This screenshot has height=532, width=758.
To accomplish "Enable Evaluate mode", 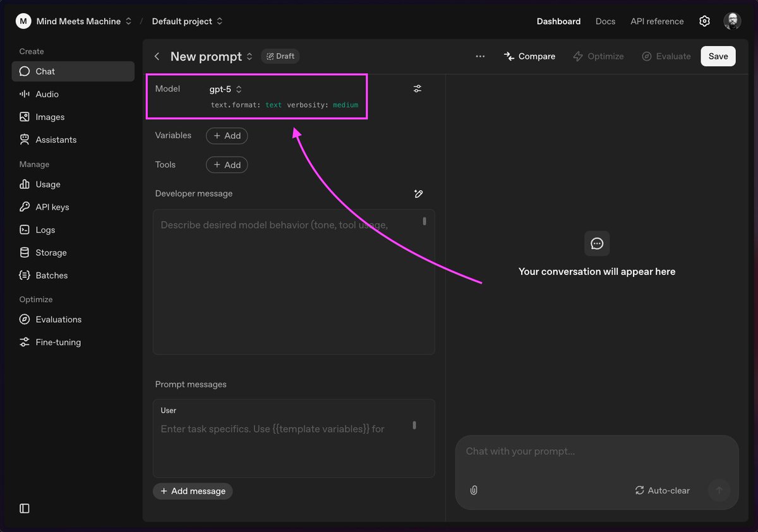I will tap(666, 56).
